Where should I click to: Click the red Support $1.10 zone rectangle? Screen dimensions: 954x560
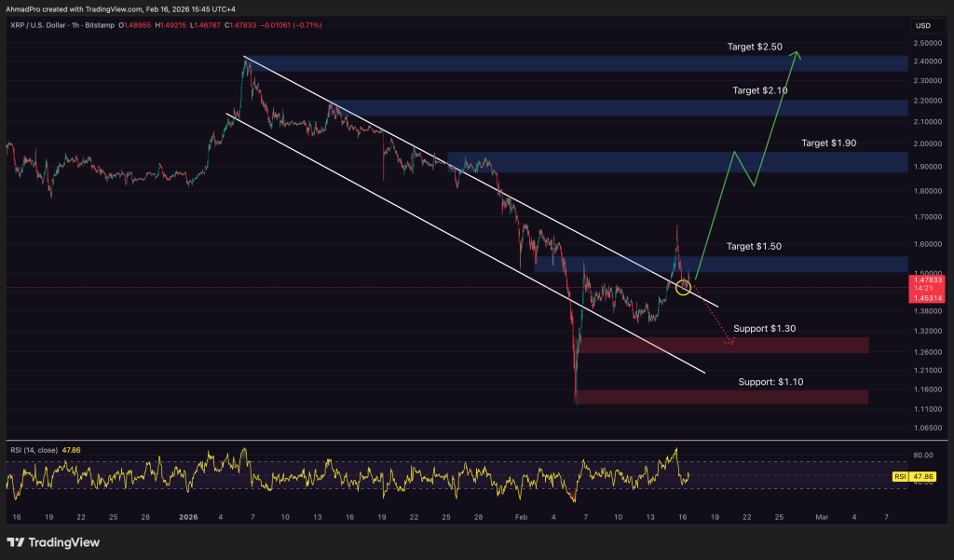point(721,398)
